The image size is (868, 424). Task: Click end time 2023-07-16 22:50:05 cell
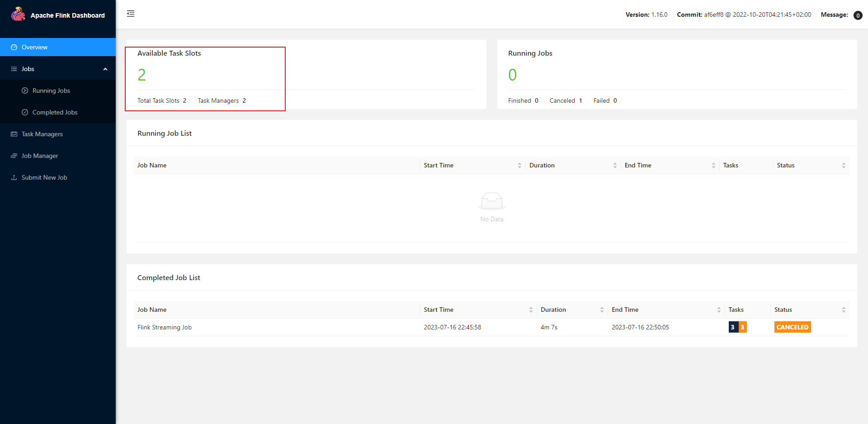coord(640,327)
